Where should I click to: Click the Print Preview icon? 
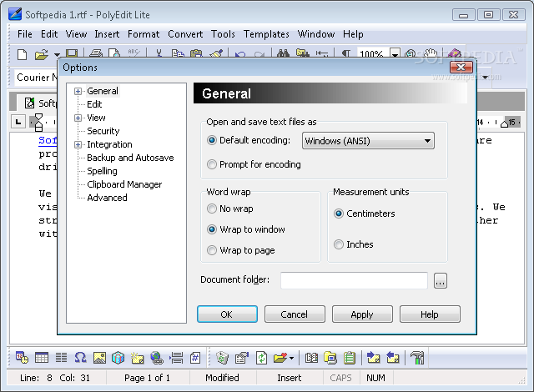tap(114, 53)
